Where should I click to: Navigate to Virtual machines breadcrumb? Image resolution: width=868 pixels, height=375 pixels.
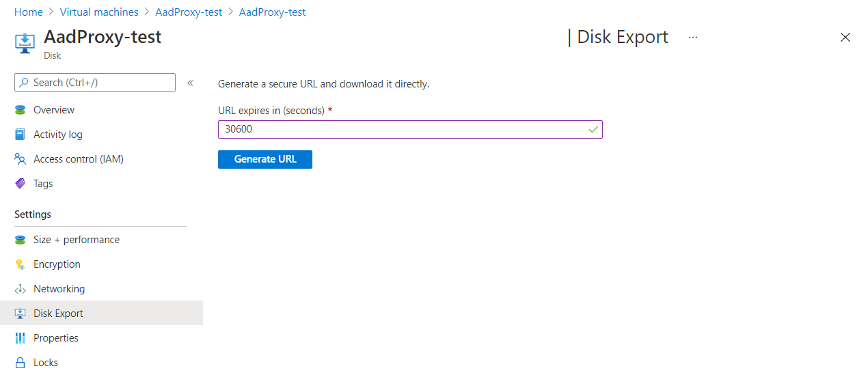99,12
